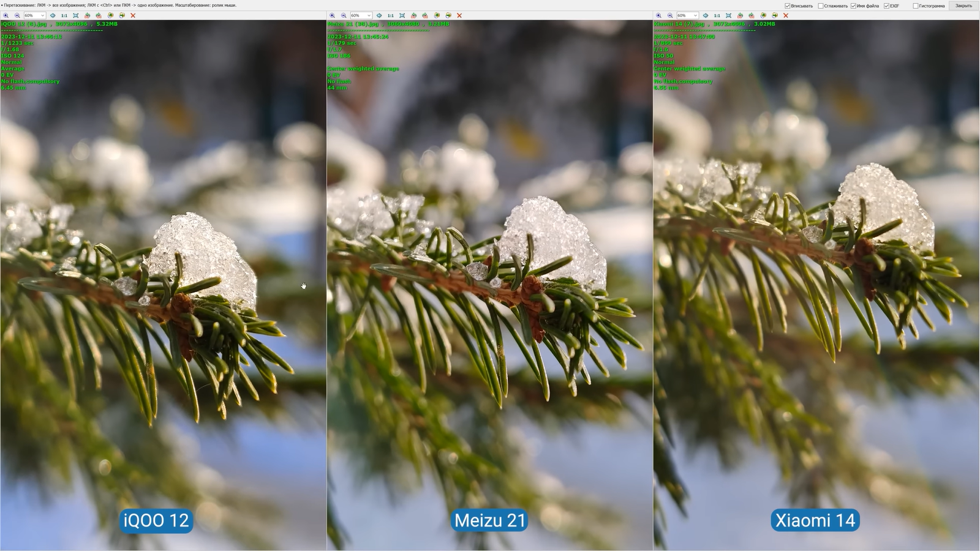
Task: Click the Meizu 21 snow branch photo
Action: (490, 285)
